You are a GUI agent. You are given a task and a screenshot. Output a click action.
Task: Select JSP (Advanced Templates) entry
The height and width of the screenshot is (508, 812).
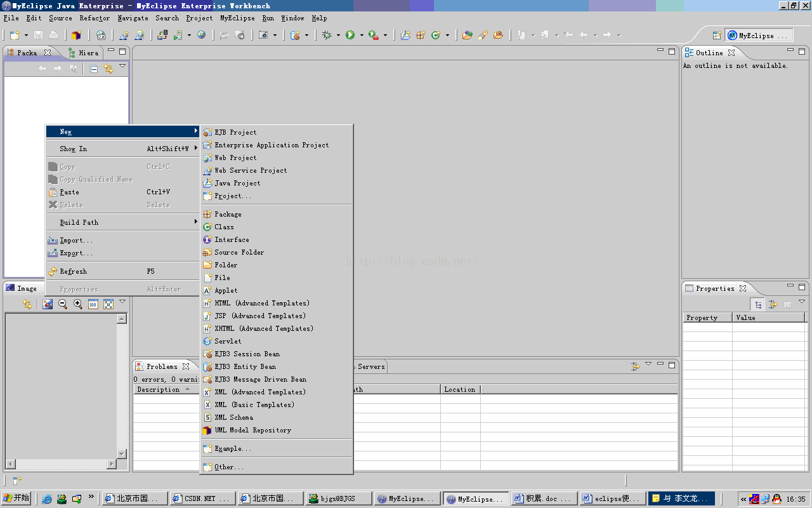tap(276, 316)
